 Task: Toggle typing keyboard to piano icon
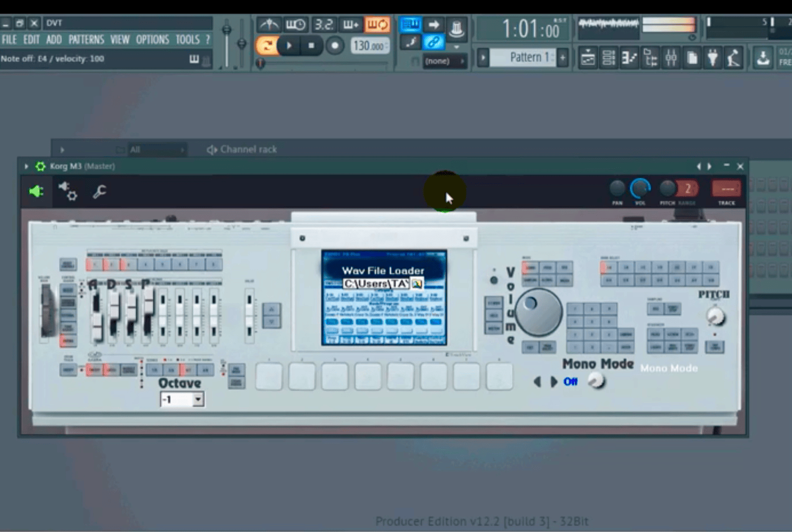click(x=410, y=24)
